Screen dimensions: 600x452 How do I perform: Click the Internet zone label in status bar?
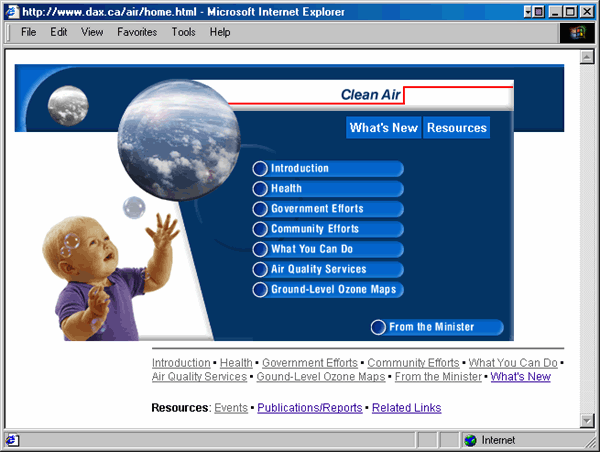pyautogui.click(x=498, y=441)
